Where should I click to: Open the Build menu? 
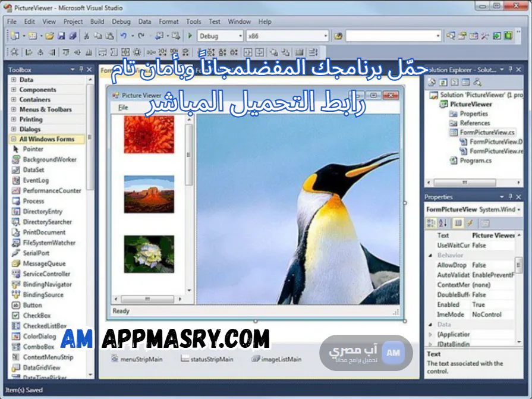click(x=97, y=21)
